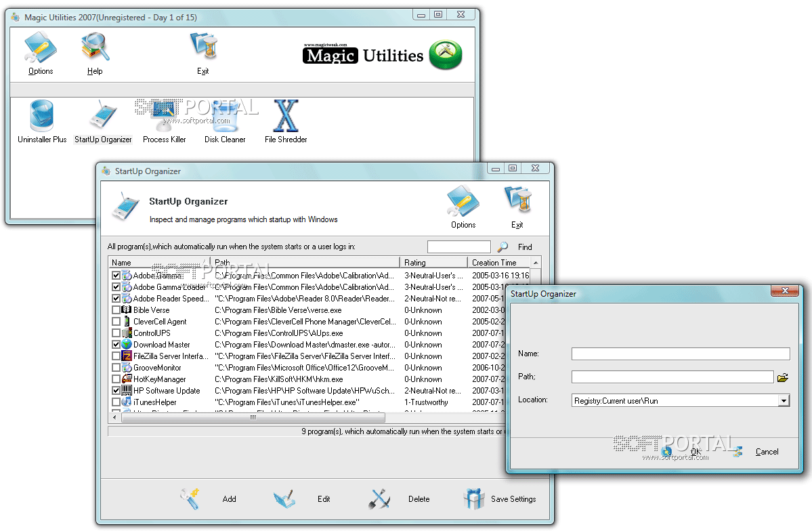Sort by the Rating column header
The image size is (812, 531).
pos(433,262)
